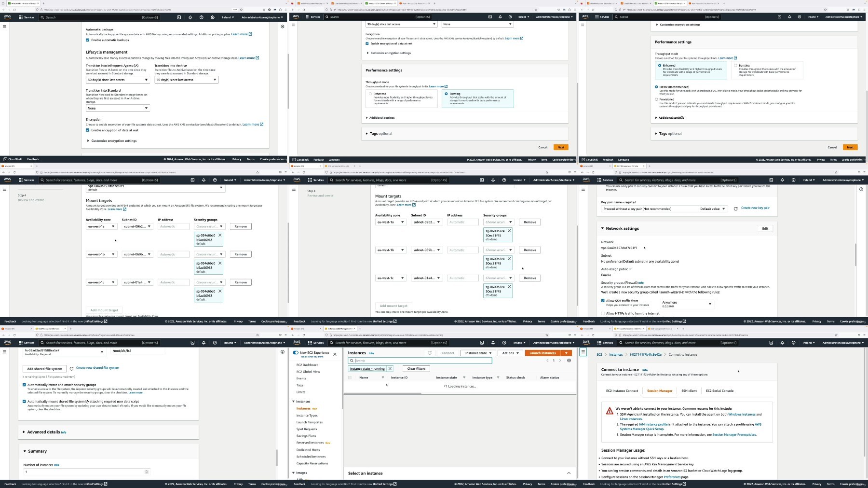Open the EC2 Serial Console tab
868x488 pixels.
click(x=719, y=390)
